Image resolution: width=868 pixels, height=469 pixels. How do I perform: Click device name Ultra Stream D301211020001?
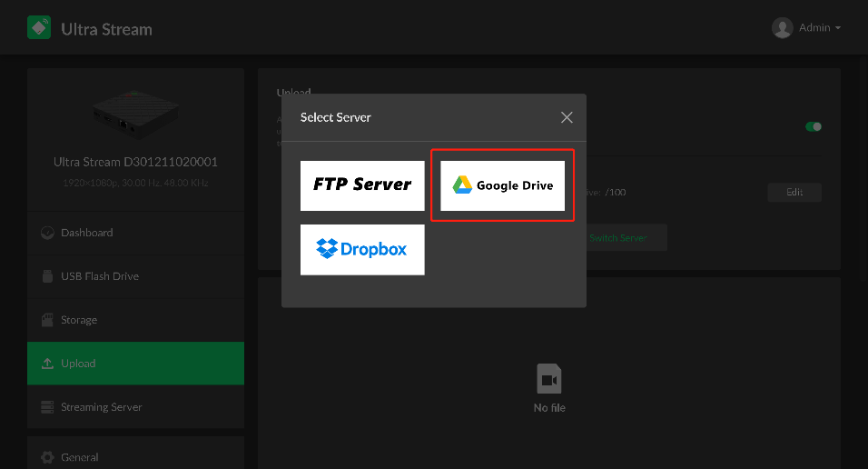pos(135,162)
